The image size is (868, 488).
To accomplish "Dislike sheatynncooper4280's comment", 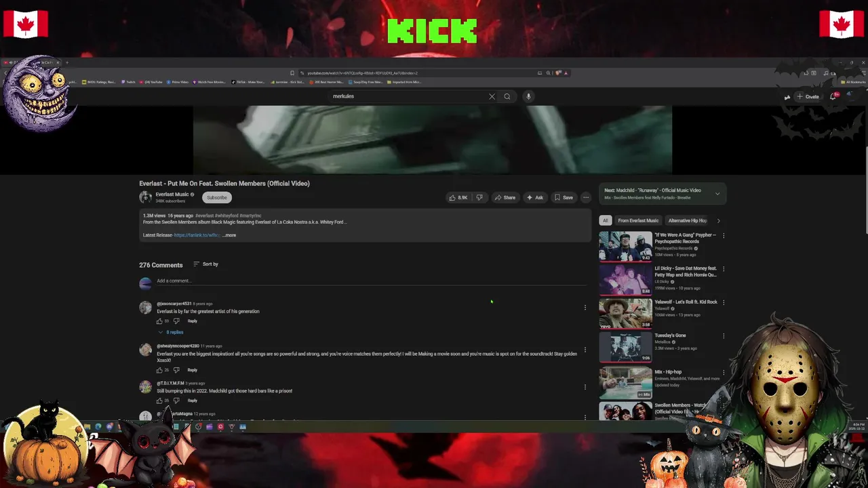I will coord(176,370).
